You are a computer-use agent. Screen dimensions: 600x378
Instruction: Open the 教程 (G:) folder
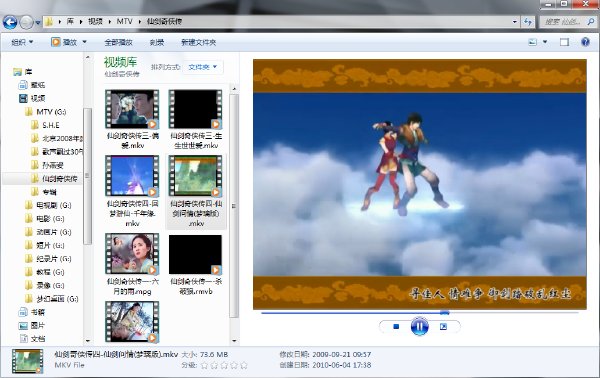coord(45,272)
